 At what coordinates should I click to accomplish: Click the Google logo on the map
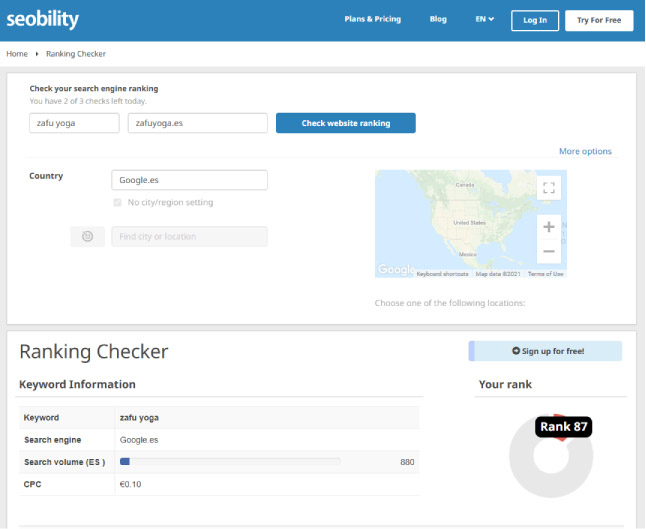(396, 269)
